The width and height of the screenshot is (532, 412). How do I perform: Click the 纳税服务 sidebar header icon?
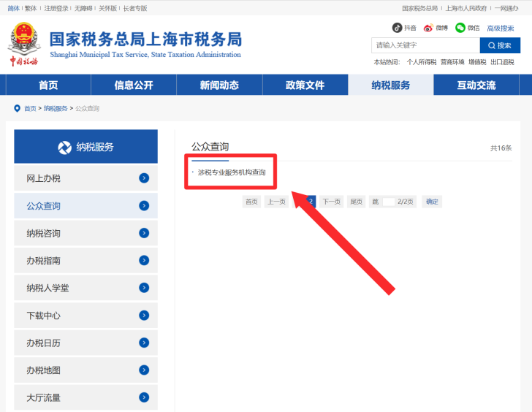coord(65,148)
